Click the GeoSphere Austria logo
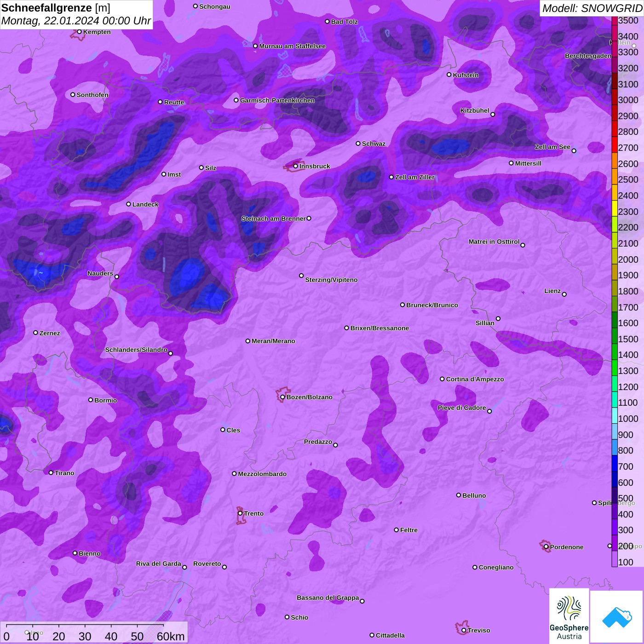 pos(569,616)
